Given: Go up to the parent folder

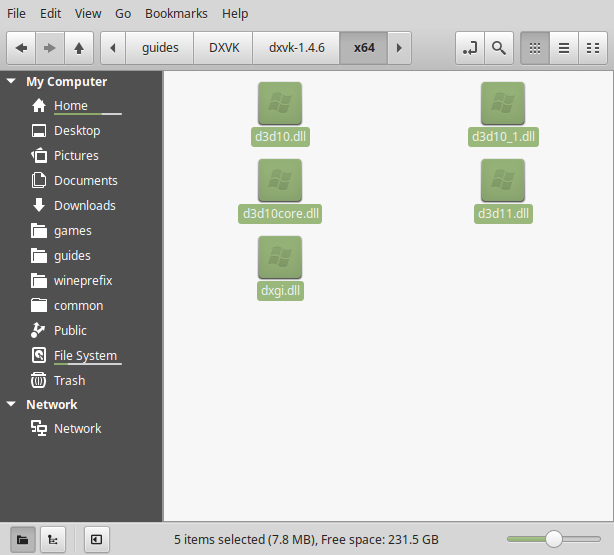Looking at the screenshot, I should pos(79,48).
